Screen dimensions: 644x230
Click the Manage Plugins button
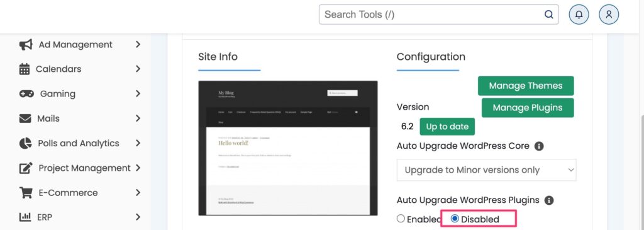click(528, 107)
